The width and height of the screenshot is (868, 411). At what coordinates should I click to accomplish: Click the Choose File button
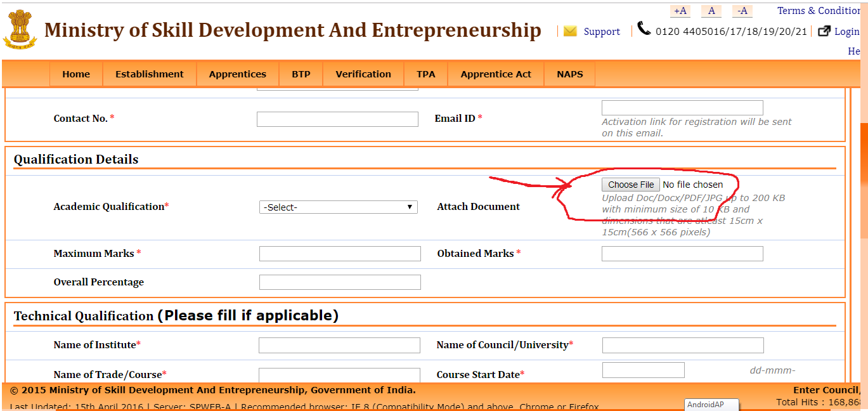(x=631, y=185)
